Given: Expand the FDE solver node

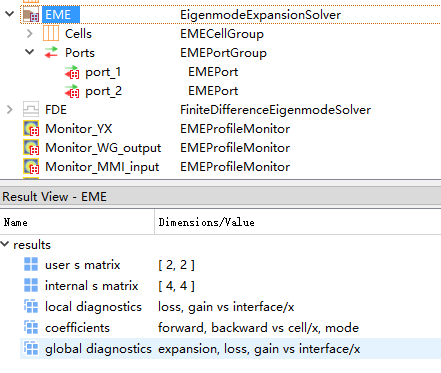Looking at the screenshot, I should coord(10,109).
